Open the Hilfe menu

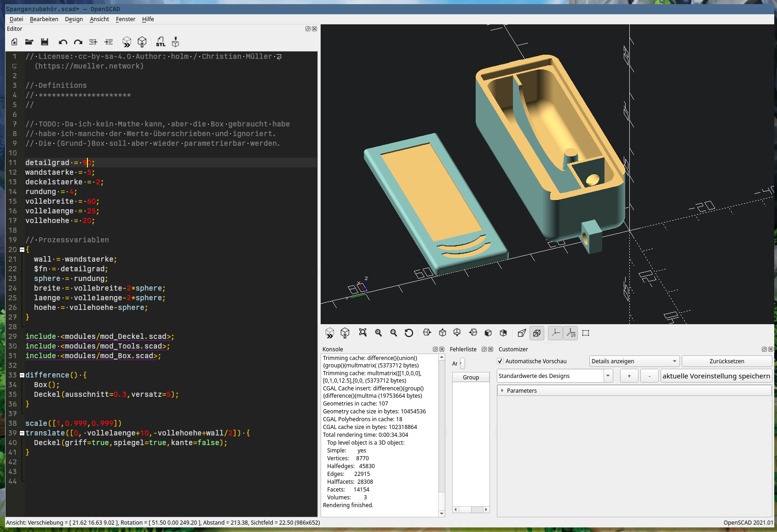coord(148,19)
